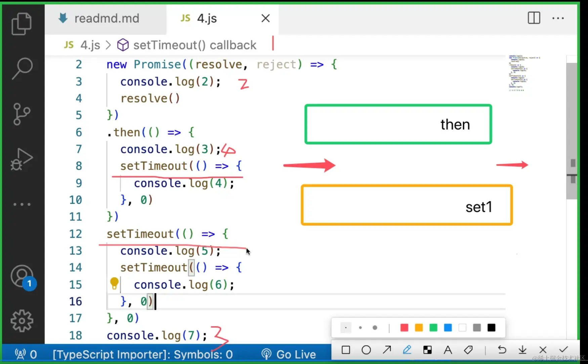Open the Accounts menu with badge

click(23, 277)
